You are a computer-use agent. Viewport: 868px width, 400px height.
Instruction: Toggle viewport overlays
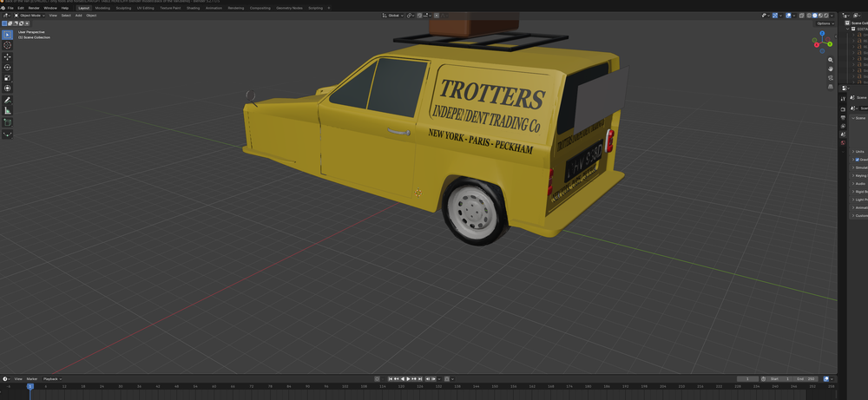pos(788,16)
